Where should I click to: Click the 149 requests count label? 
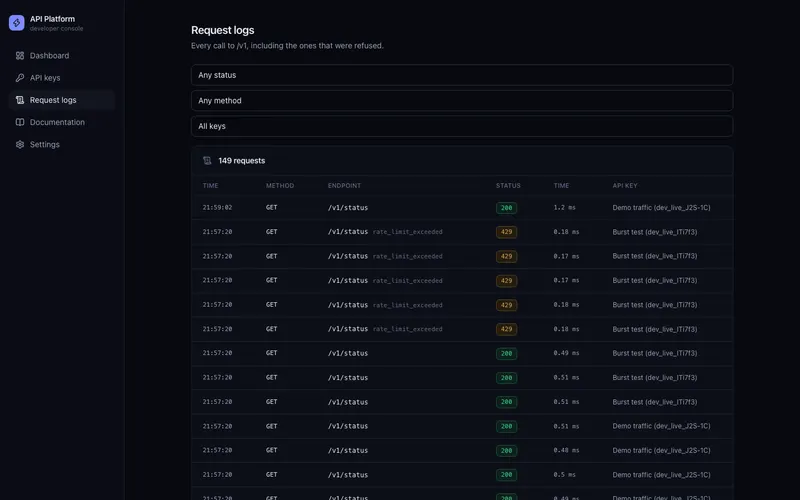[242, 161]
